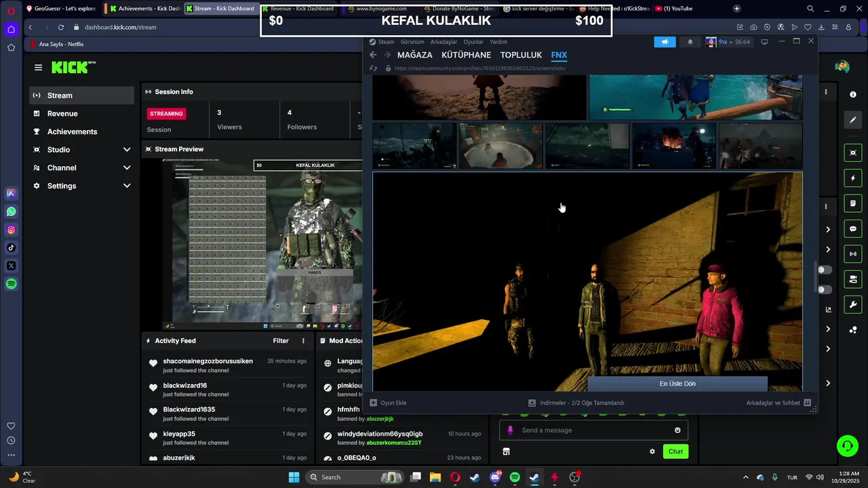
Task: Open WhatsApp in the Opera sidebar
Action: coord(12,211)
